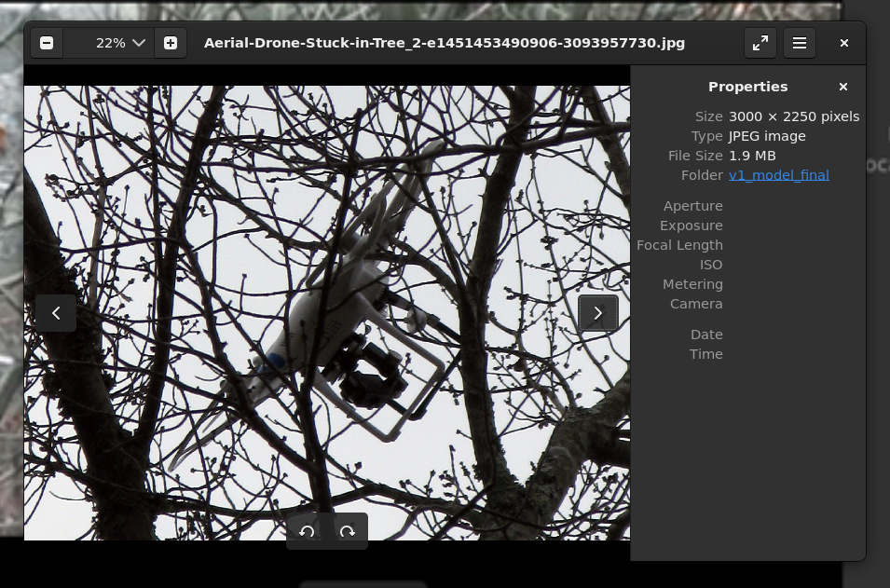Image resolution: width=890 pixels, height=588 pixels.
Task: Go to the next image
Action: (x=598, y=313)
